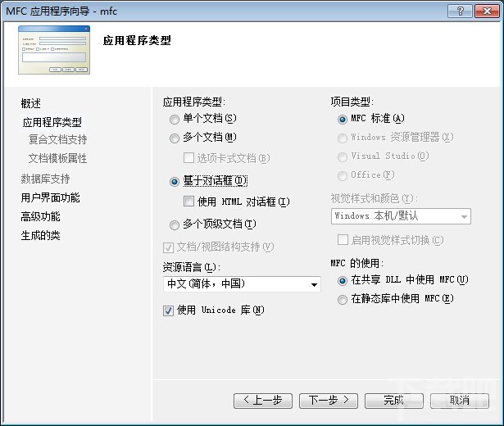Click 数据库支持 sidebar item
This screenshot has height=426, width=504.
(45, 179)
